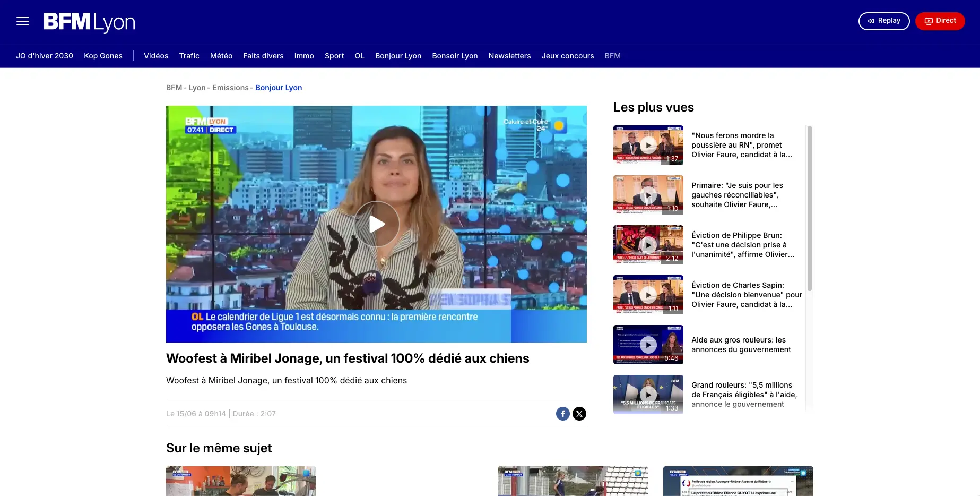Viewport: 980px width, 496px height.
Task: Open 'Primaire: Je suis pour les gauches' title
Action: coord(738,195)
